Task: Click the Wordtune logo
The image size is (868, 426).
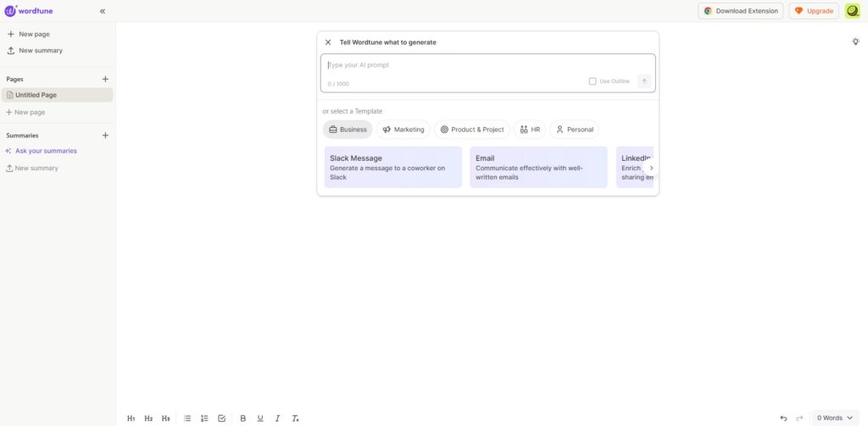Action: (29, 10)
